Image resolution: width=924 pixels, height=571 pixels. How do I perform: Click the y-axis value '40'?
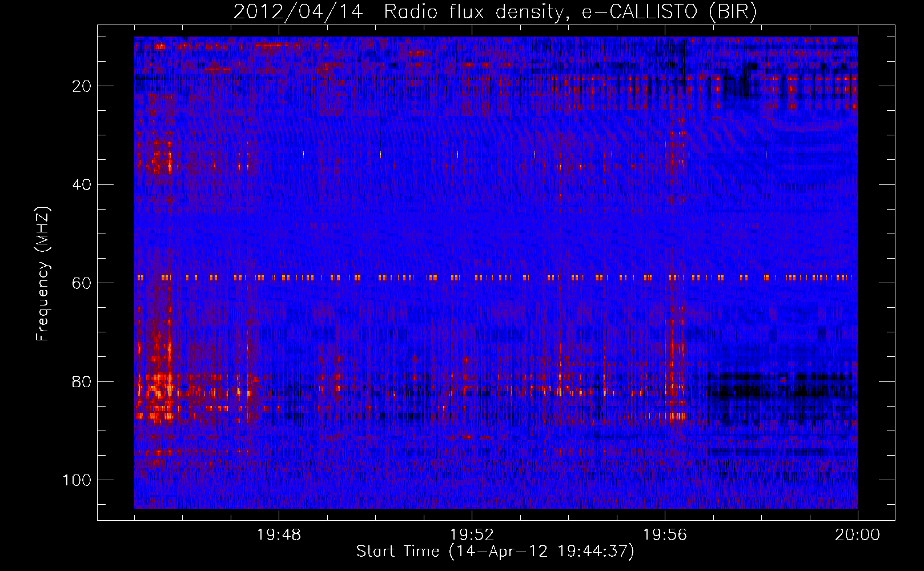tap(82, 185)
